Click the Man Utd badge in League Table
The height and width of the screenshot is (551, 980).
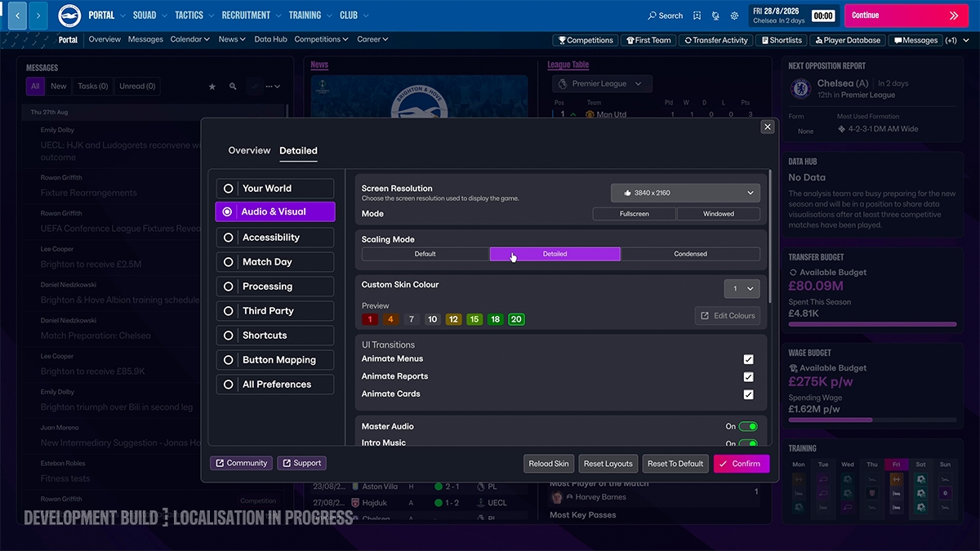[x=590, y=115]
